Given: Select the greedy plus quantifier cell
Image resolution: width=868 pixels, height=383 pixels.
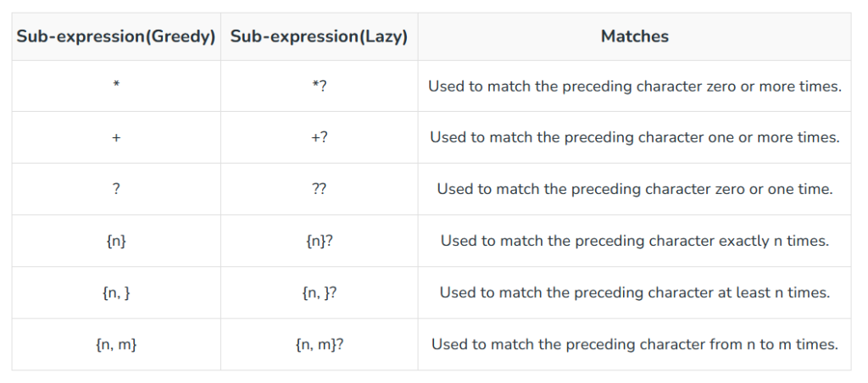Looking at the screenshot, I should (x=115, y=137).
